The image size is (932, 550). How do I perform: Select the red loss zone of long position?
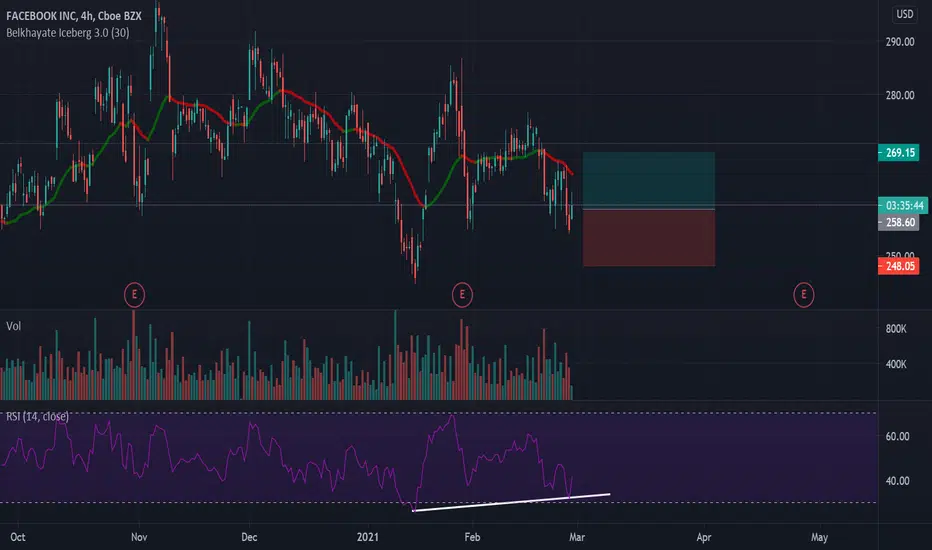point(648,238)
